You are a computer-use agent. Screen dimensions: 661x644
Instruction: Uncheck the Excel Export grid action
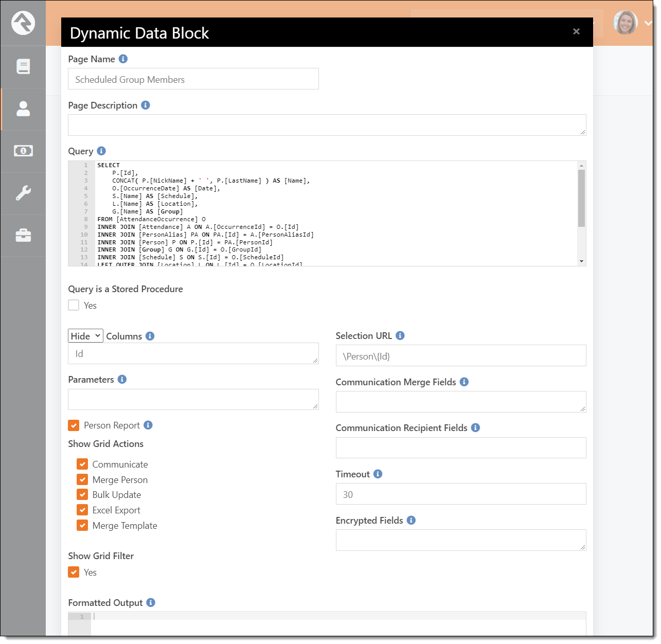[82, 510]
